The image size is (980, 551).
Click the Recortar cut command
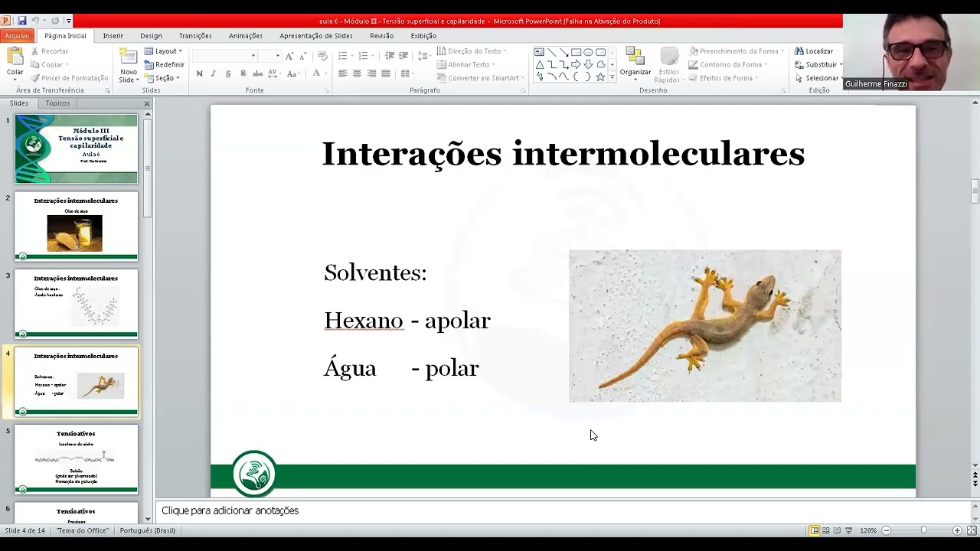coord(50,51)
